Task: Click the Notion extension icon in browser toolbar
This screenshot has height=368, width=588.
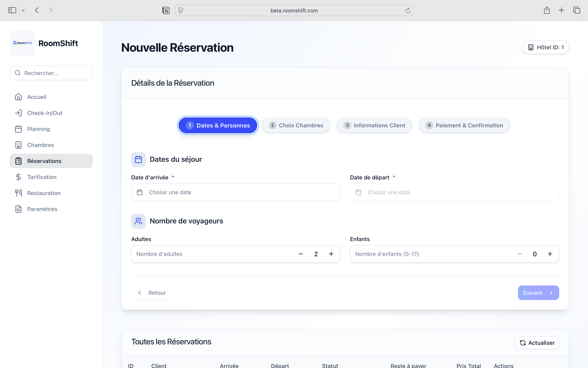Action: (166, 10)
